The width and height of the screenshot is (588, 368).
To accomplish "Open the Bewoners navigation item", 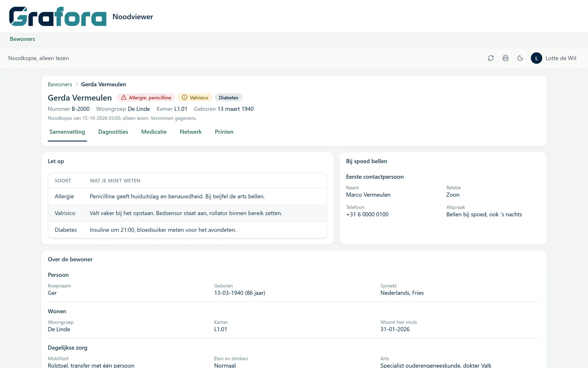I will [x=22, y=39].
